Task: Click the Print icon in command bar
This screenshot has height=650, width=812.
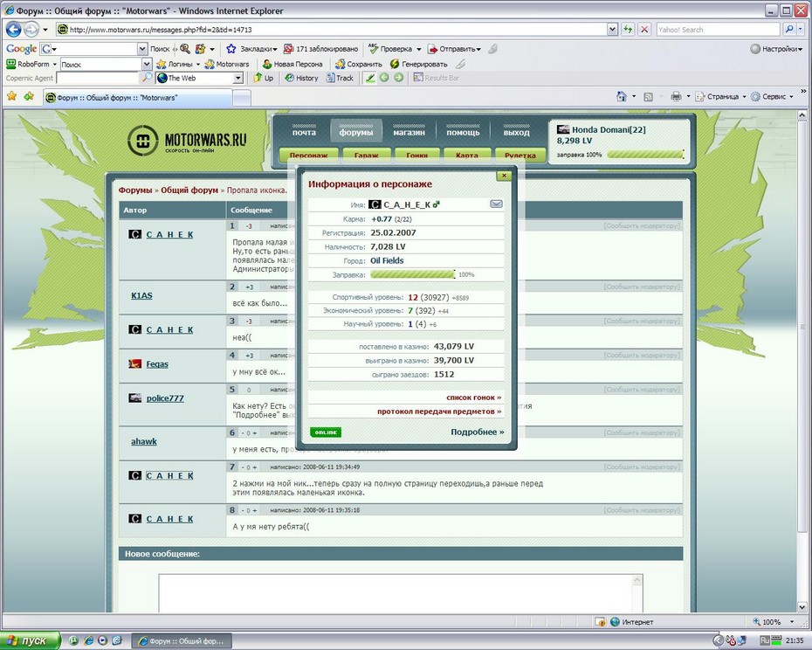Action: (x=676, y=96)
